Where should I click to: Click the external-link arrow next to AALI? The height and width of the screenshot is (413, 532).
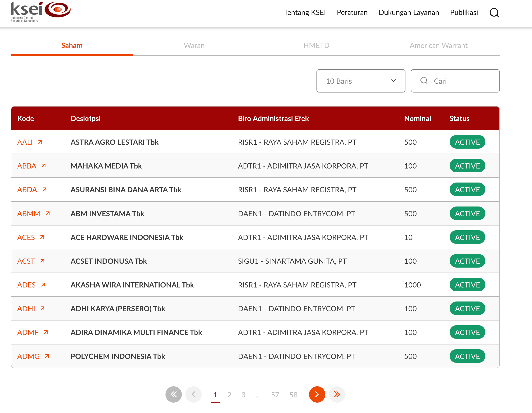click(x=41, y=142)
